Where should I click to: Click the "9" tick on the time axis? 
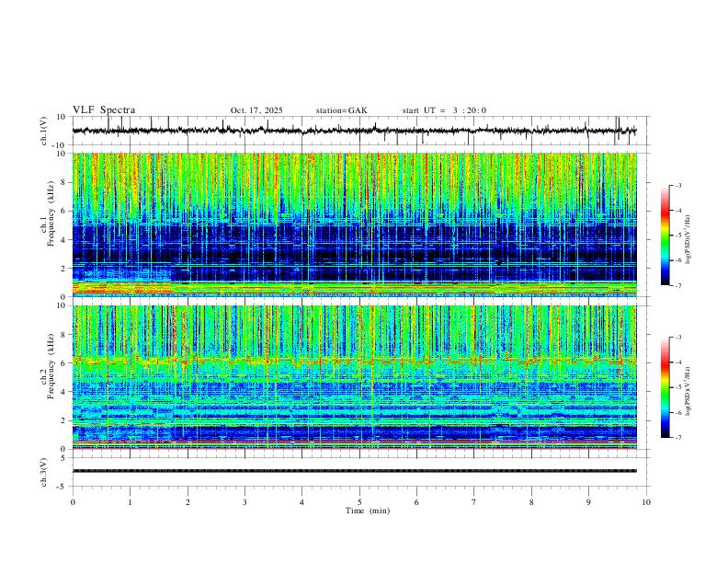[x=588, y=502]
